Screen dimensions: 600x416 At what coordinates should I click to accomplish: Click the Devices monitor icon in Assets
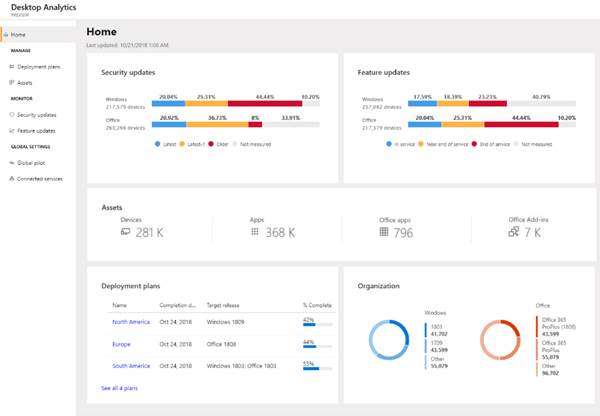point(126,232)
